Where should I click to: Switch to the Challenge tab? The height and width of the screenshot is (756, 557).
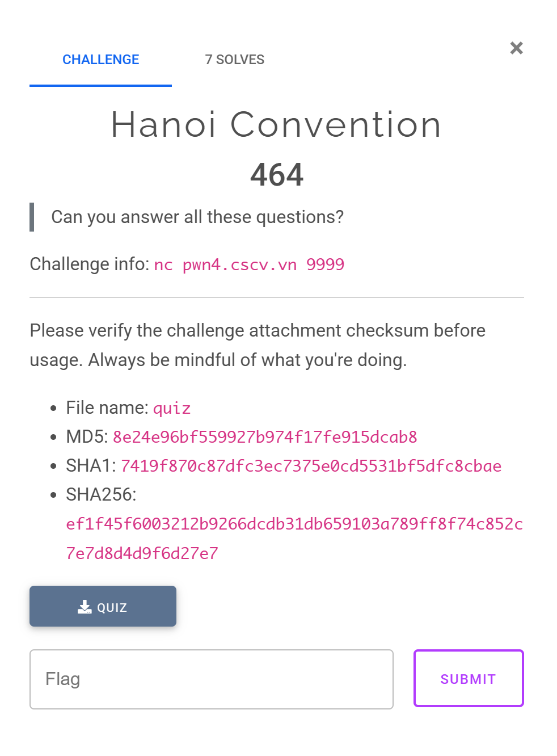click(x=100, y=60)
